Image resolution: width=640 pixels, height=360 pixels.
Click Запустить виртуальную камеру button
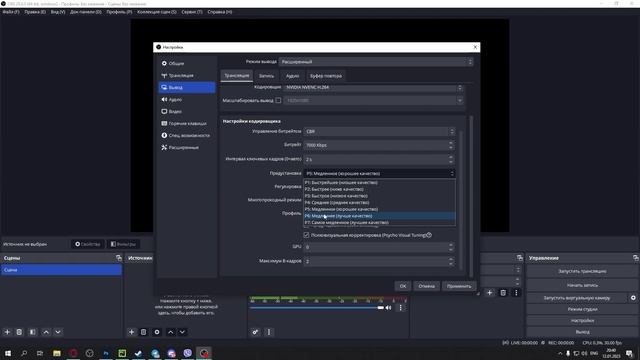tap(577, 298)
